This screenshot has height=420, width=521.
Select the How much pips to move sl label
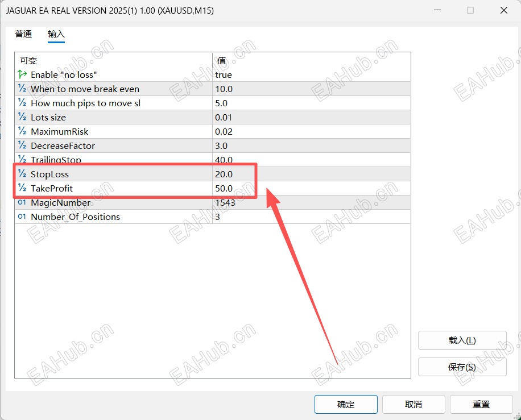click(x=86, y=103)
